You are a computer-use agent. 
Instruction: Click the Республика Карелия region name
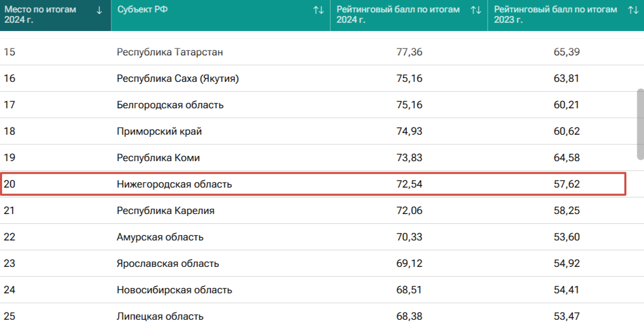[x=165, y=211]
